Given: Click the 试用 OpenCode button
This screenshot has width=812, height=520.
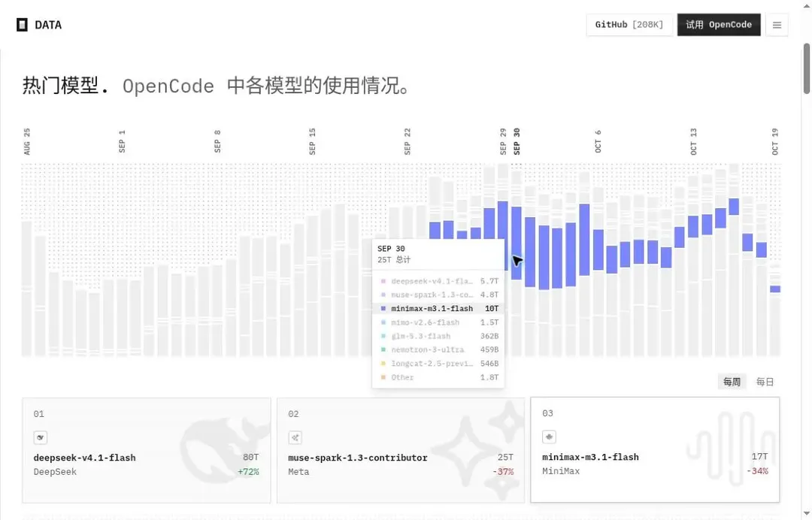Looking at the screenshot, I should (719, 25).
